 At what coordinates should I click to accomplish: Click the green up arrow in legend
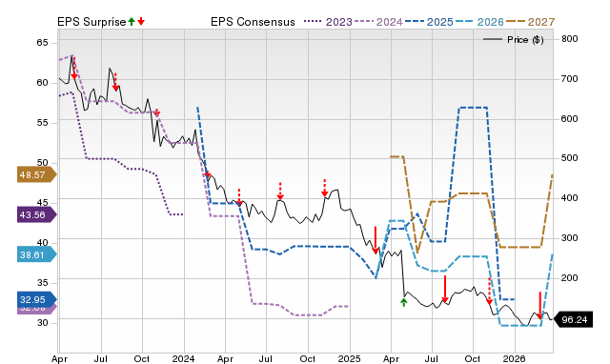coord(132,22)
